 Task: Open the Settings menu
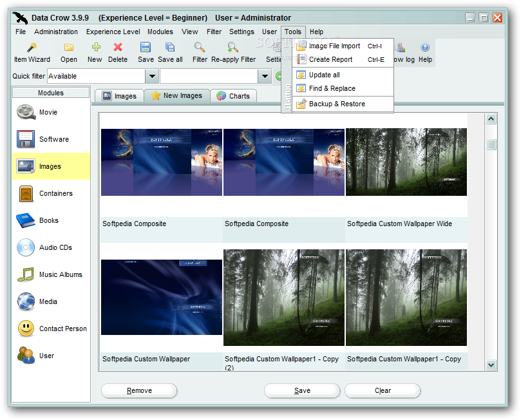[x=242, y=32]
